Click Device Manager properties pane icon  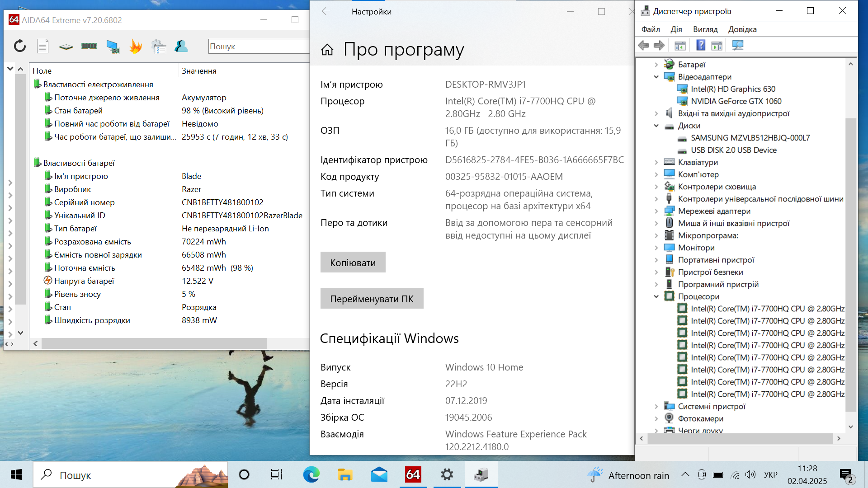717,46
